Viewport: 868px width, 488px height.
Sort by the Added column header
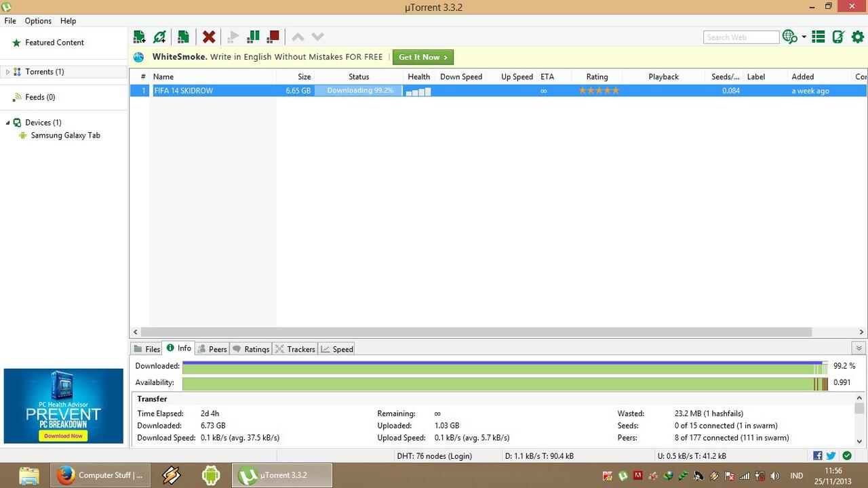click(818, 77)
